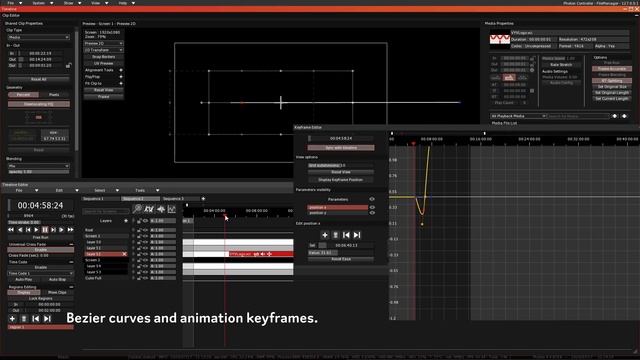
Task: Click the magnifier zoom tool icon
Action: (x=138, y=209)
